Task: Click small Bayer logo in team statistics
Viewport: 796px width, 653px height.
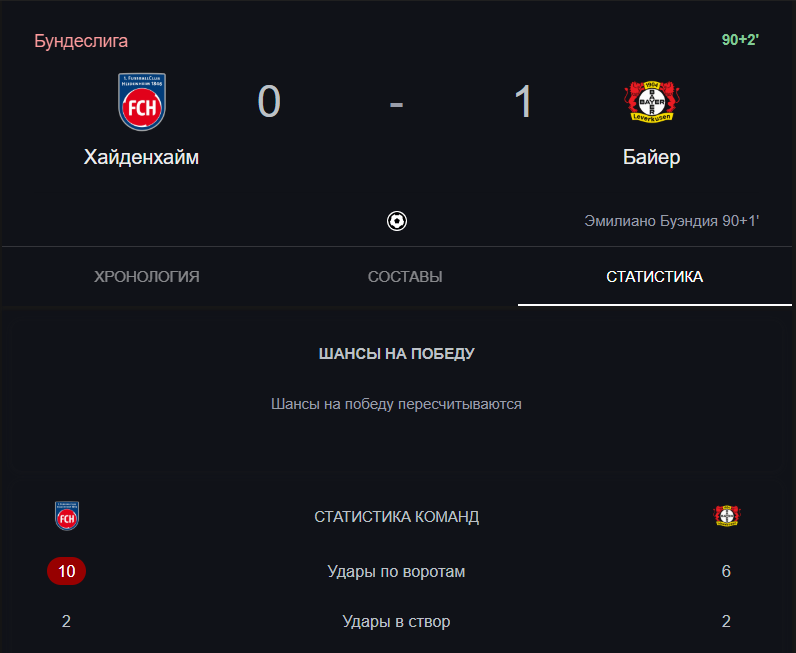Action: tap(726, 516)
